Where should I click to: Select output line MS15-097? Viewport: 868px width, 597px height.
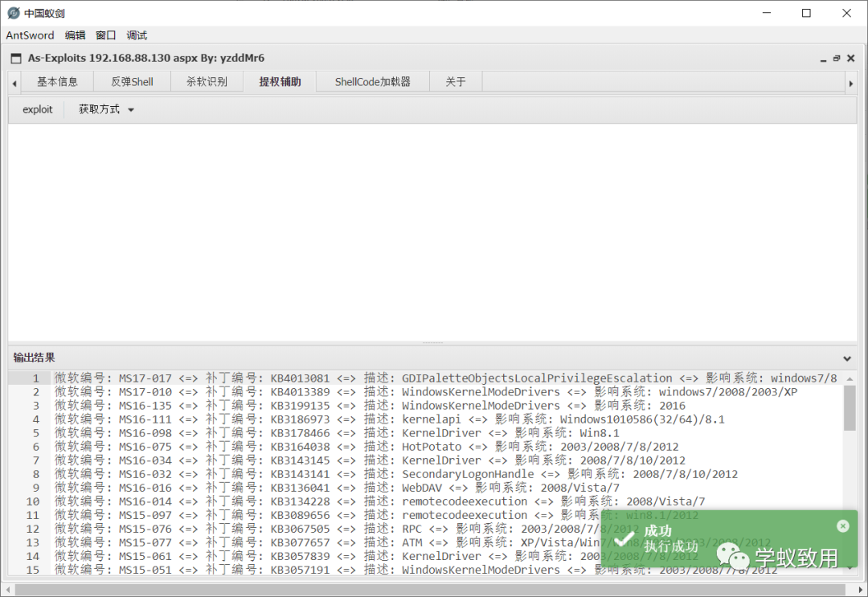(376, 515)
